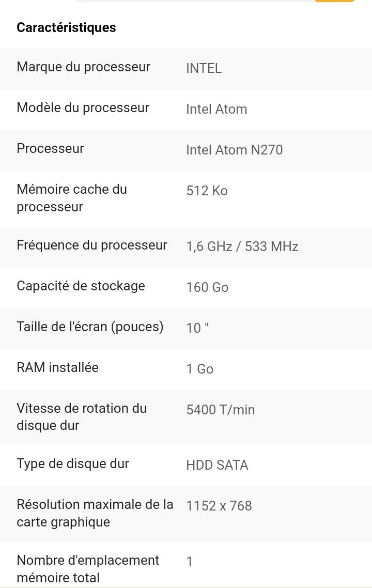Select the Mémoire cache du processeur label
Image resolution: width=372 pixels, height=588 pixels.
[72, 198]
